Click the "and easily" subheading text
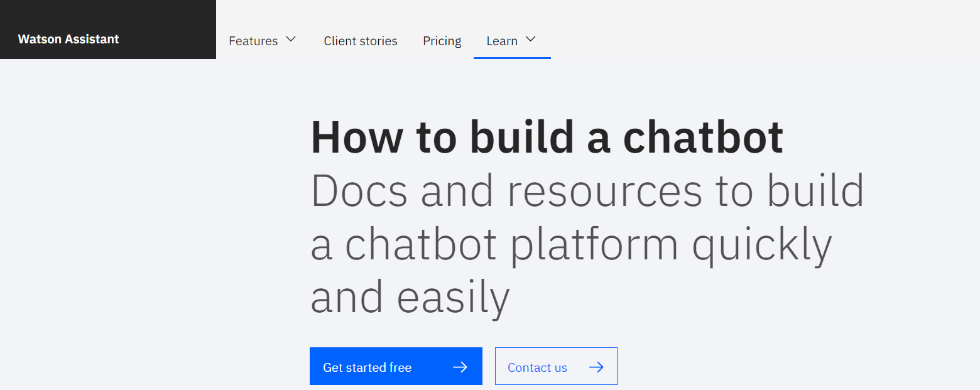The width and height of the screenshot is (980, 390). coord(410,297)
